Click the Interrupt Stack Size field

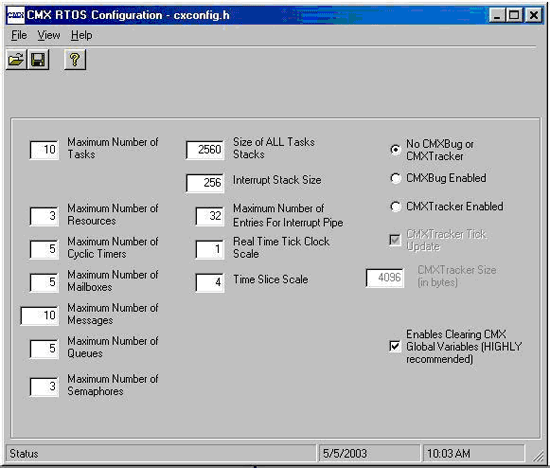(x=205, y=183)
